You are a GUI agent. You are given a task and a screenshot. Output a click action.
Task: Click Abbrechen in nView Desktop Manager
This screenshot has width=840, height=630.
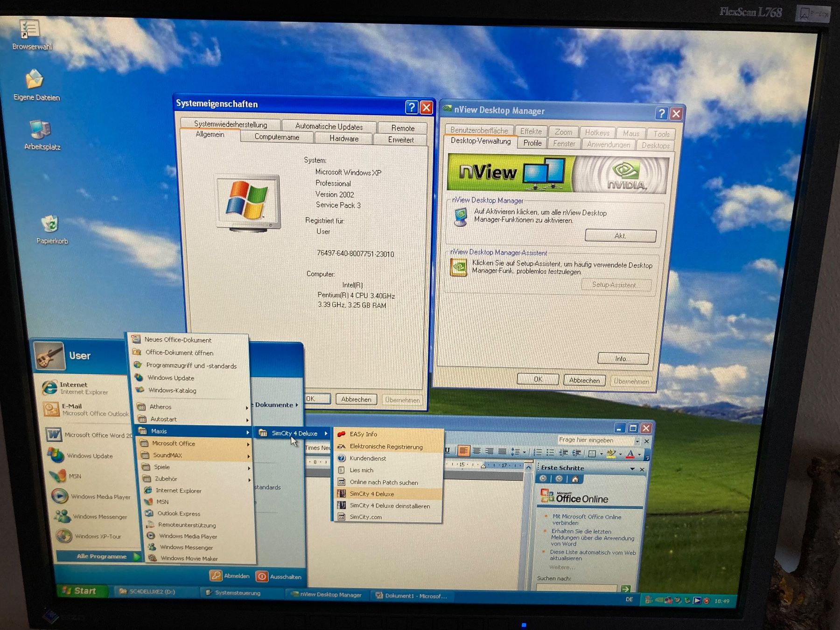point(584,380)
